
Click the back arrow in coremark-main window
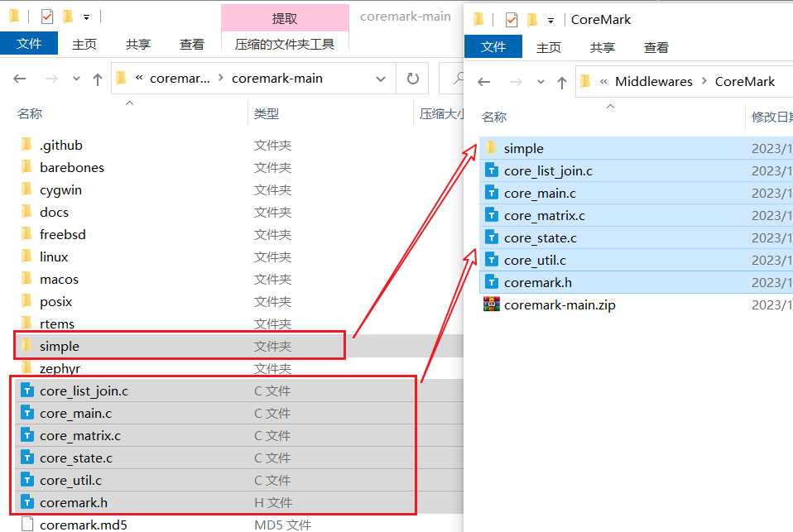(x=19, y=77)
